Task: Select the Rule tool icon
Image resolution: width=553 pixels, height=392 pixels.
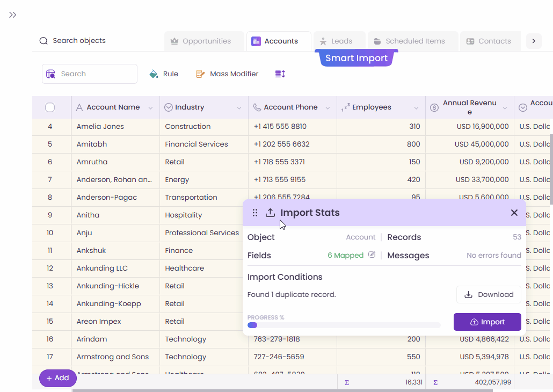Action: (x=154, y=74)
